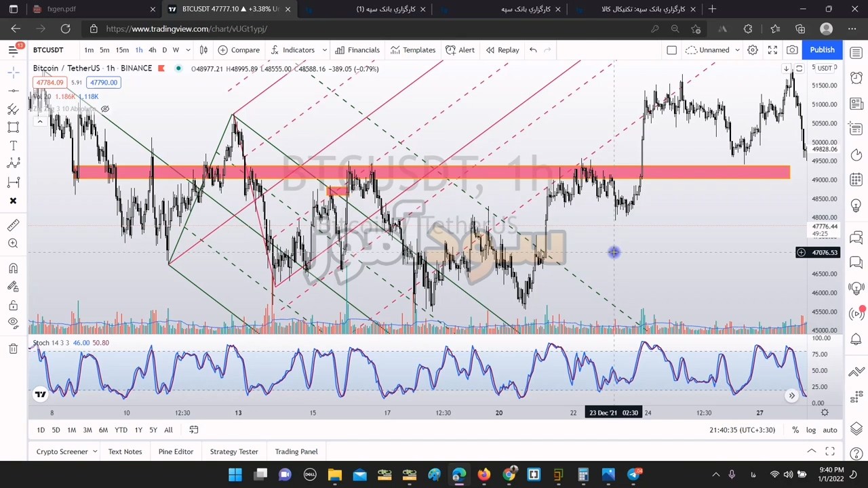868x488 pixels.
Task: Open the news panel icon
Action: pyautogui.click(x=856, y=104)
